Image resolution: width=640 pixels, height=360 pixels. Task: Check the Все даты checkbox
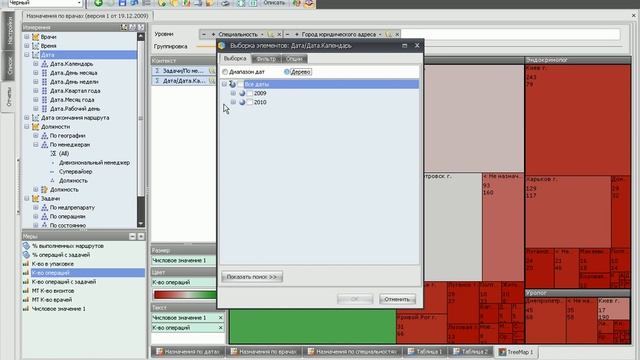coord(240,84)
